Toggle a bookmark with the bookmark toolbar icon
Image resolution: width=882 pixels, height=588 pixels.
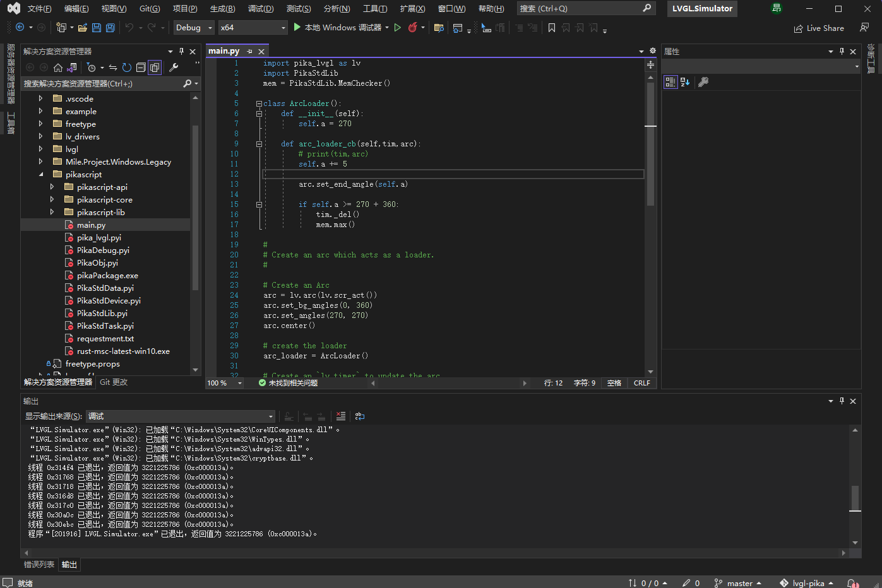point(551,28)
